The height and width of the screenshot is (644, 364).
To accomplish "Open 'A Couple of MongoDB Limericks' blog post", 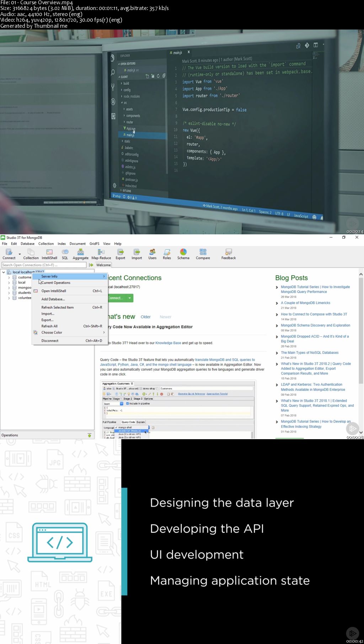I will pyautogui.click(x=305, y=303).
